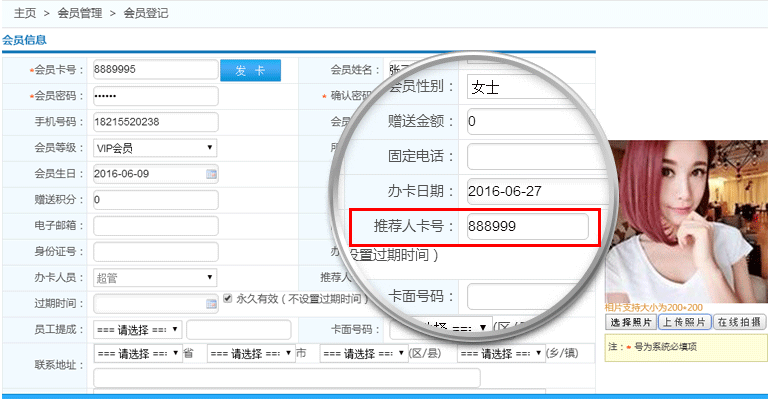Go to 主页 in the breadcrumb

(x=24, y=13)
